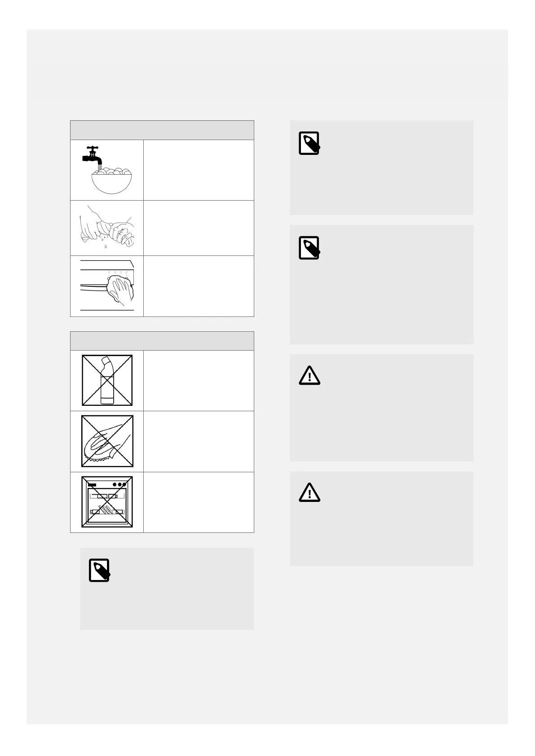Click the crossed-out detergent bottle icon

pos(107,380)
